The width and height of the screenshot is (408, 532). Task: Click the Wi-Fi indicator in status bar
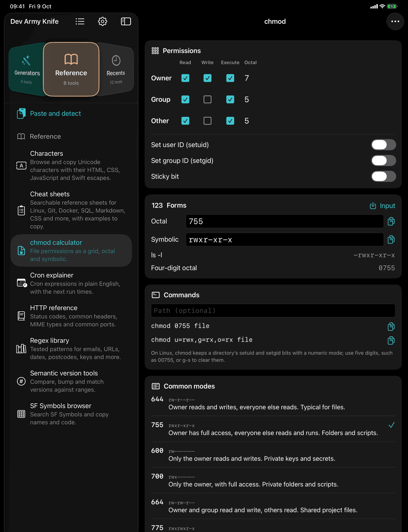point(382,6)
